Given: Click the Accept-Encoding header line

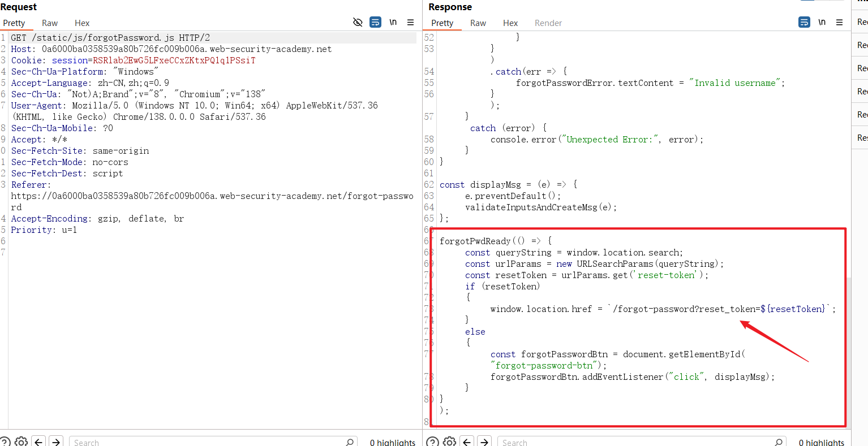Looking at the screenshot, I should (x=97, y=219).
